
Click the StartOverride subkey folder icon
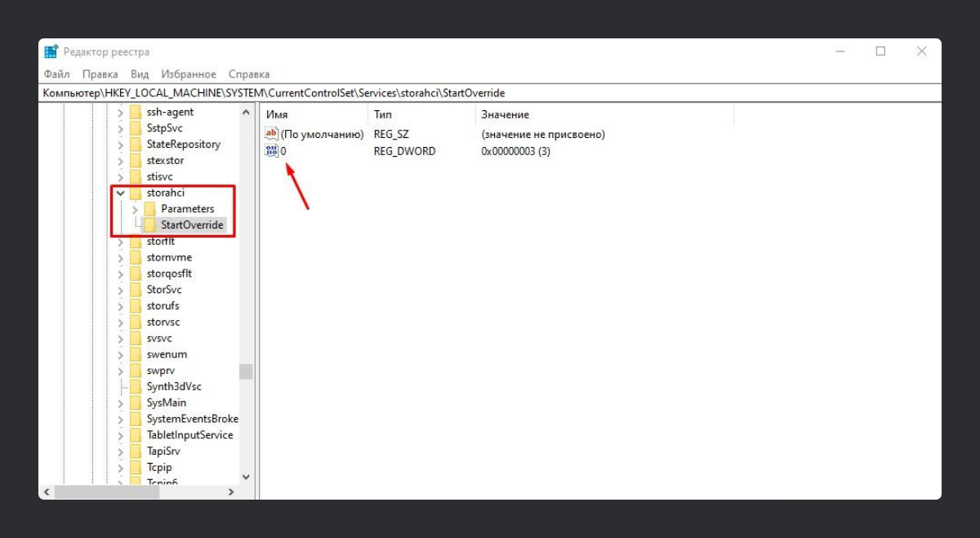(150, 225)
